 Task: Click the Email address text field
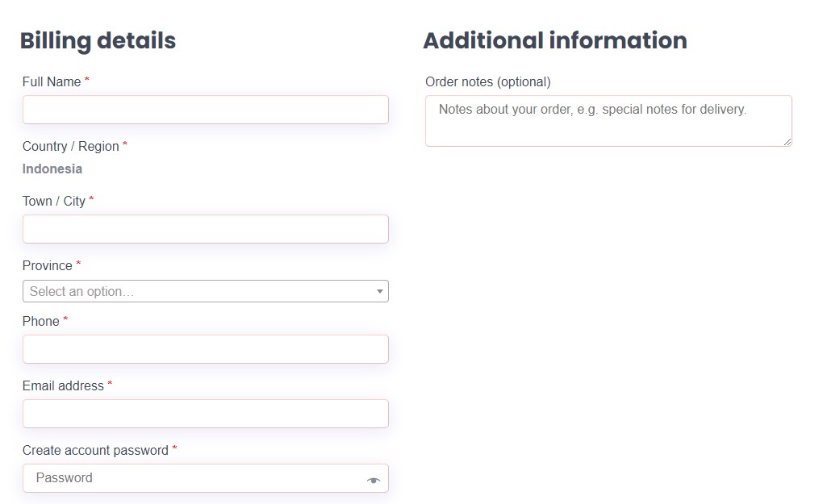(x=206, y=414)
